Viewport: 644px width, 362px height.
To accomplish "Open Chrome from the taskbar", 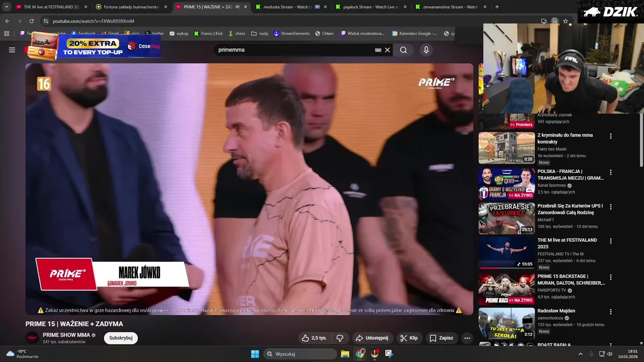I will (x=360, y=354).
